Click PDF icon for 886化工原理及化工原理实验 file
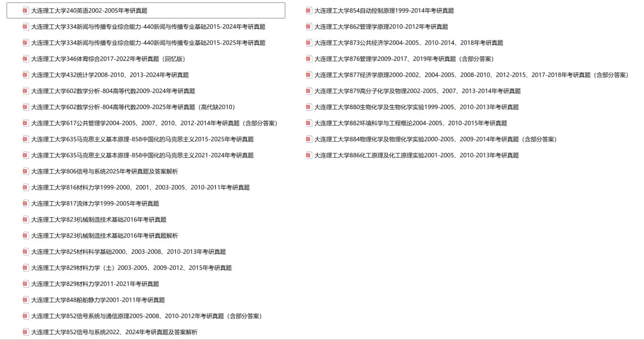The width and height of the screenshot is (644, 340). click(309, 155)
